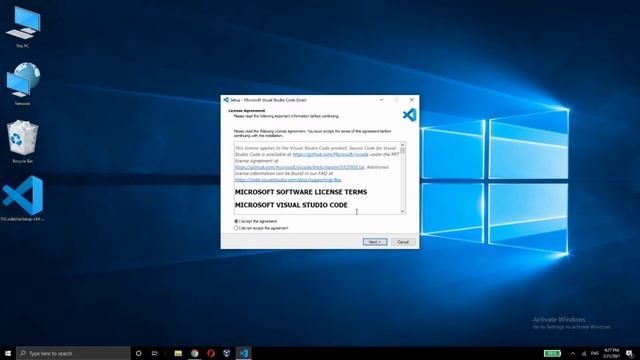640x360 pixels.
Task: Click the license text scroll-up arrow
Action: point(402,145)
